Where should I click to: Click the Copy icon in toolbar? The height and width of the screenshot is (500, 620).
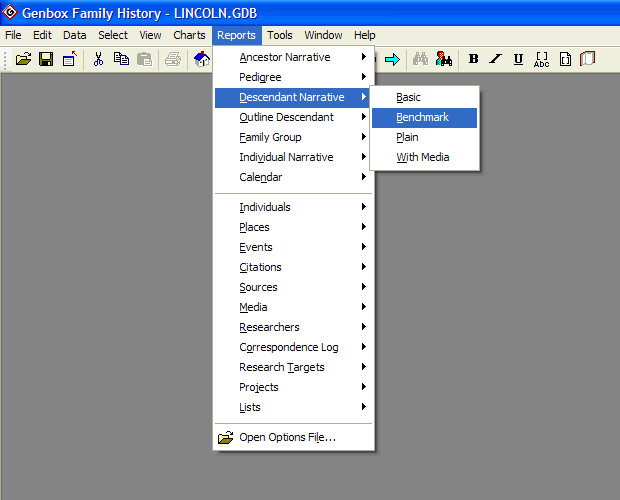[121, 59]
